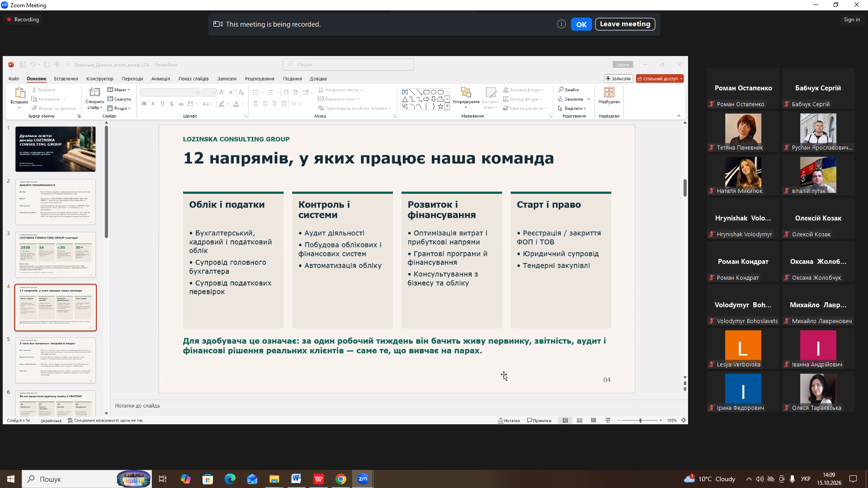This screenshot has width=868, height=488.
Task: Click the Вставити paste icon
Action: click(x=19, y=93)
